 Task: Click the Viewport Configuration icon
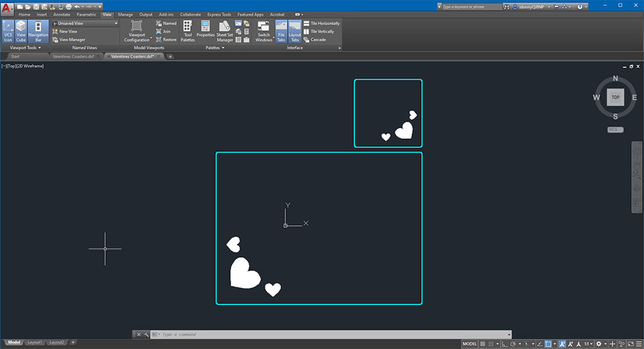click(137, 31)
